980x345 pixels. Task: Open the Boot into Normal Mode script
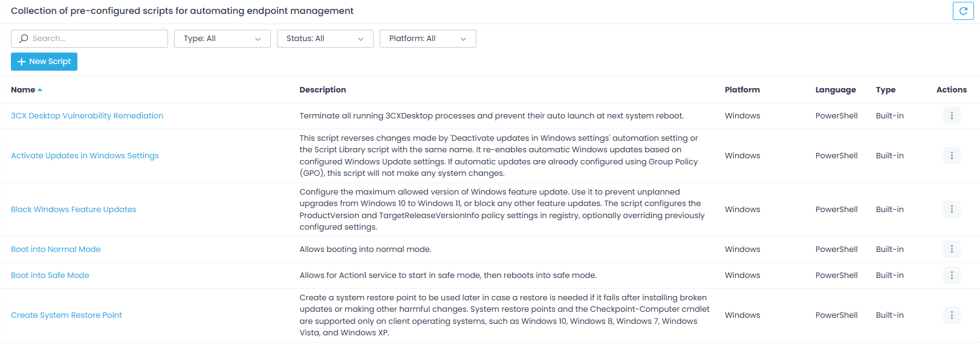56,250
